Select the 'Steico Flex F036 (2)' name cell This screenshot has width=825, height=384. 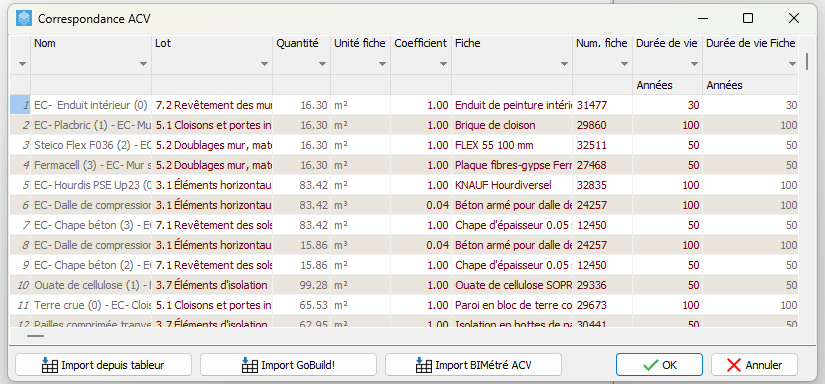(91, 145)
